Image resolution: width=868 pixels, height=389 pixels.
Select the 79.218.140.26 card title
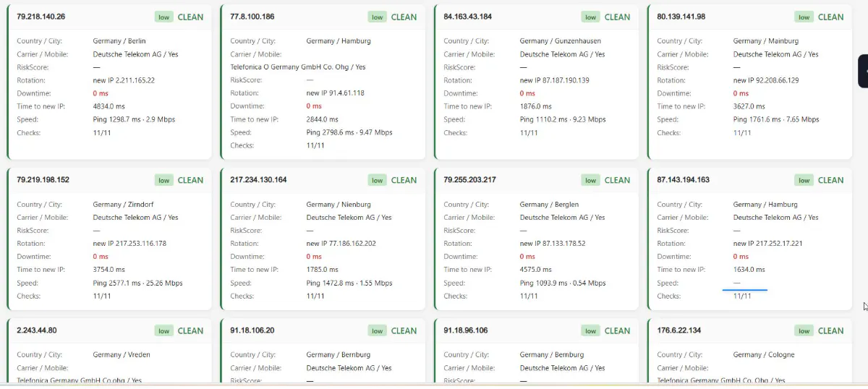click(41, 17)
